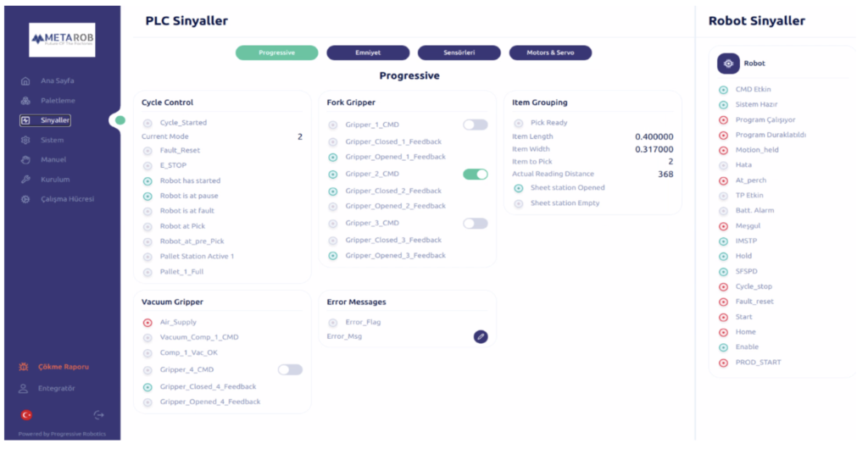Open the Motors & Servo tab
Viewport: 868px width, 449px height.
[549, 53]
